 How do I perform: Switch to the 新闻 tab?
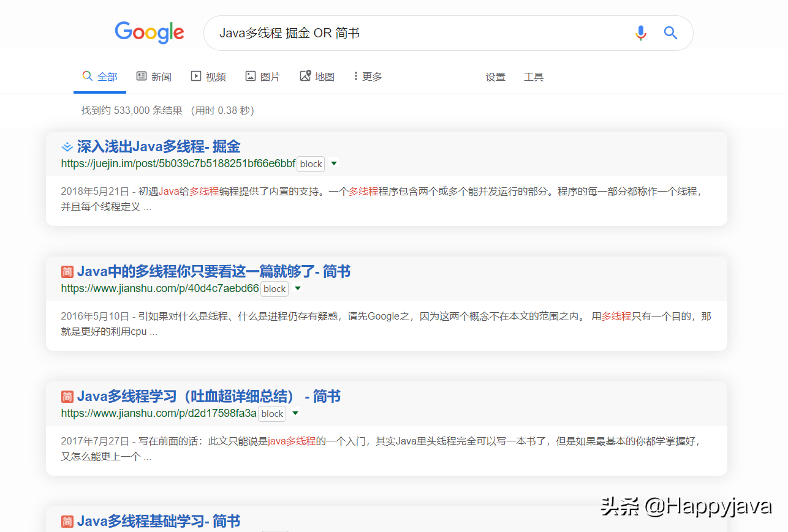(x=154, y=77)
